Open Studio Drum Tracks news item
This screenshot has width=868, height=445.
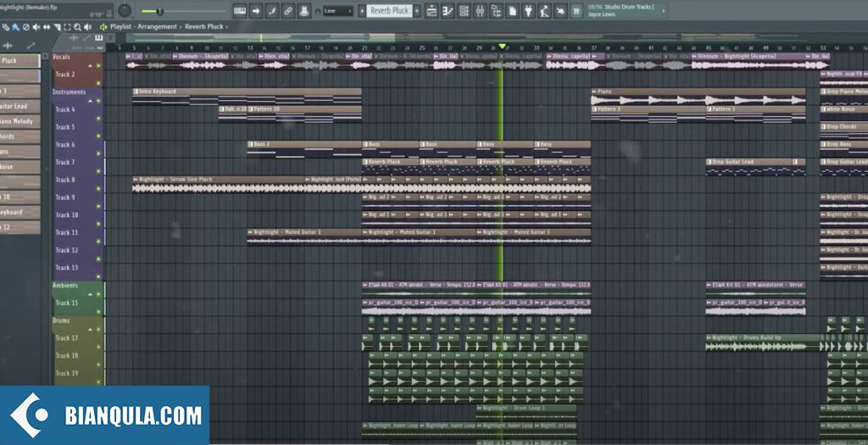[x=625, y=10]
